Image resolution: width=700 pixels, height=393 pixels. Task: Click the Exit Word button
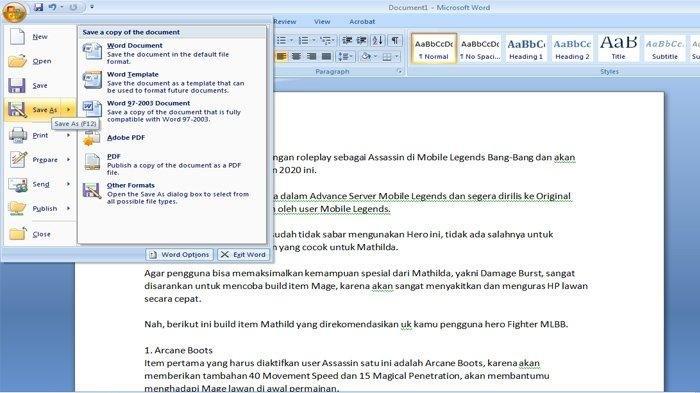[243, 255]
